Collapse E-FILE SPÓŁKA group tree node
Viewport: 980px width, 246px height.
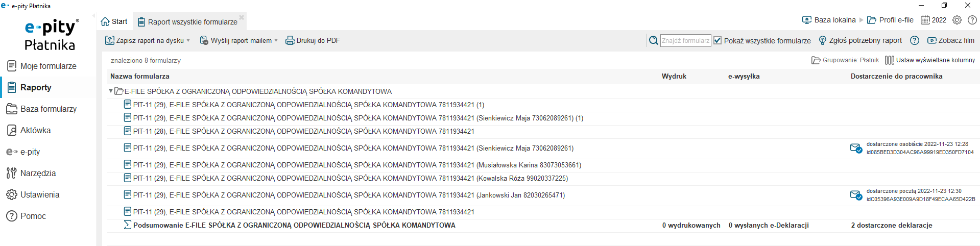(x=111, y=91)
